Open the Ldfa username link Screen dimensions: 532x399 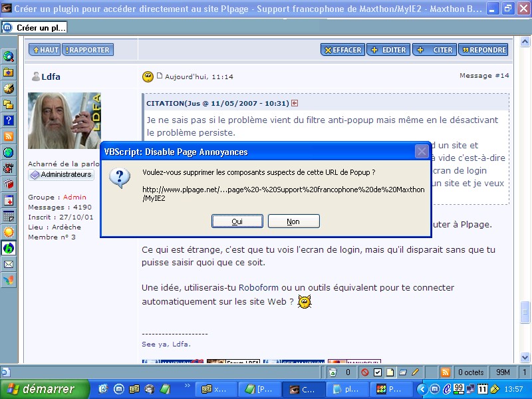pos(51,76)
